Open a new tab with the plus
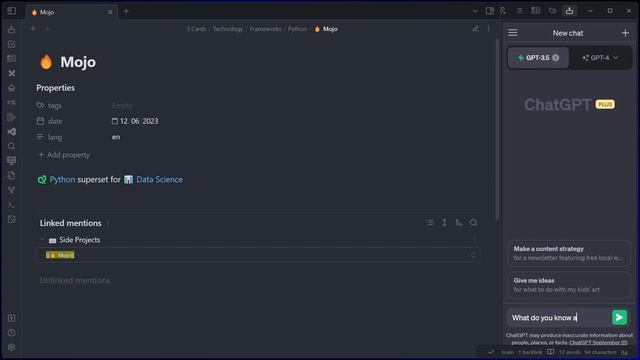640x360 pixels. 126,12
